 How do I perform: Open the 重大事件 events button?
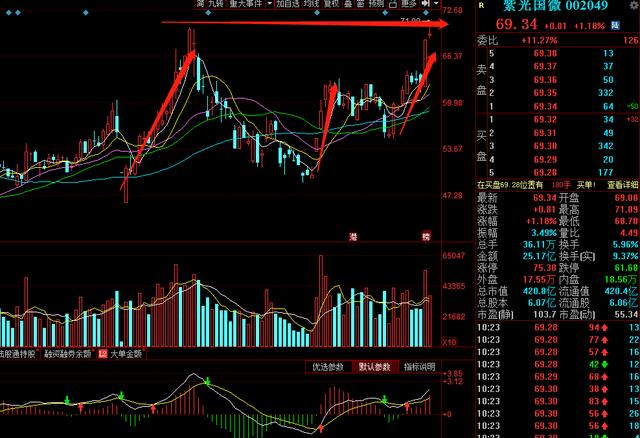coord(246,4)
